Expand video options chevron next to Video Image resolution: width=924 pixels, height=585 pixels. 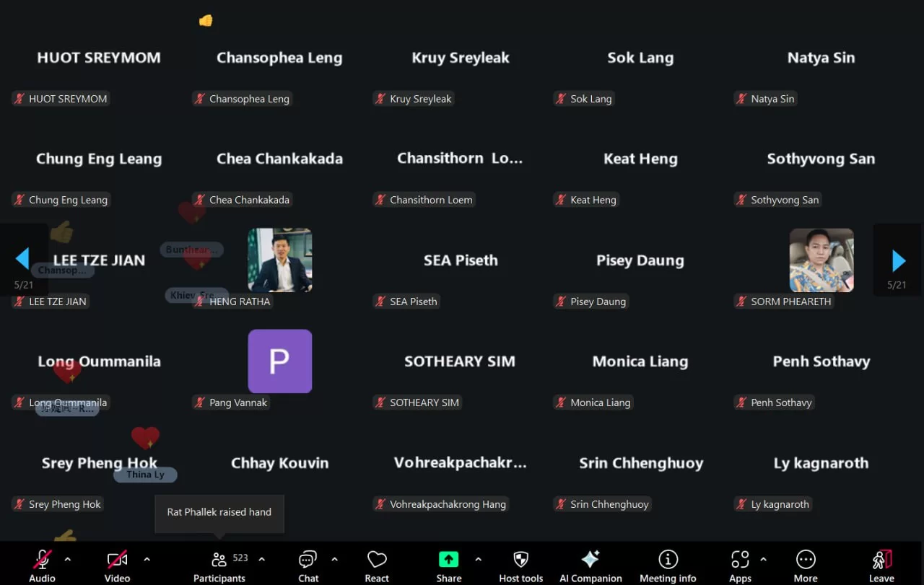(x=147, y=559)
